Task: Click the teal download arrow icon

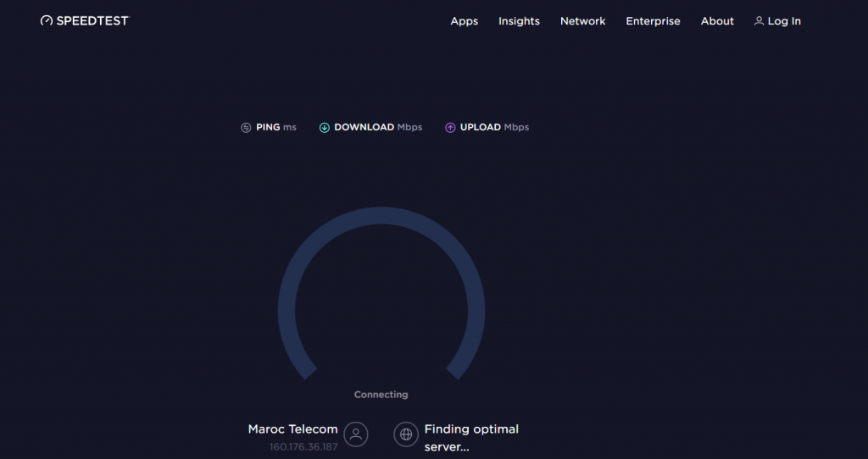Action: pyautogui.click(x=325, y=128)
